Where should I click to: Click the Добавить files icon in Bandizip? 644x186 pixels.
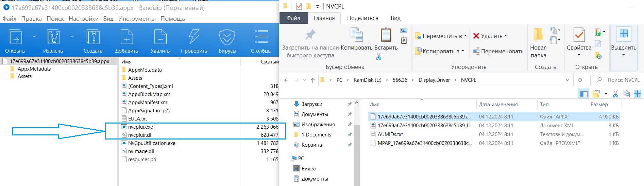coord(126,37)
